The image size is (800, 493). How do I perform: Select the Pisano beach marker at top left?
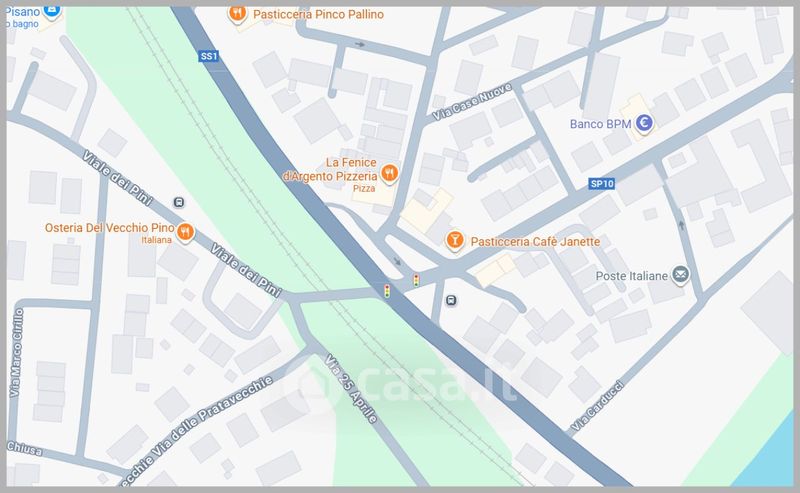coord(51,11)
